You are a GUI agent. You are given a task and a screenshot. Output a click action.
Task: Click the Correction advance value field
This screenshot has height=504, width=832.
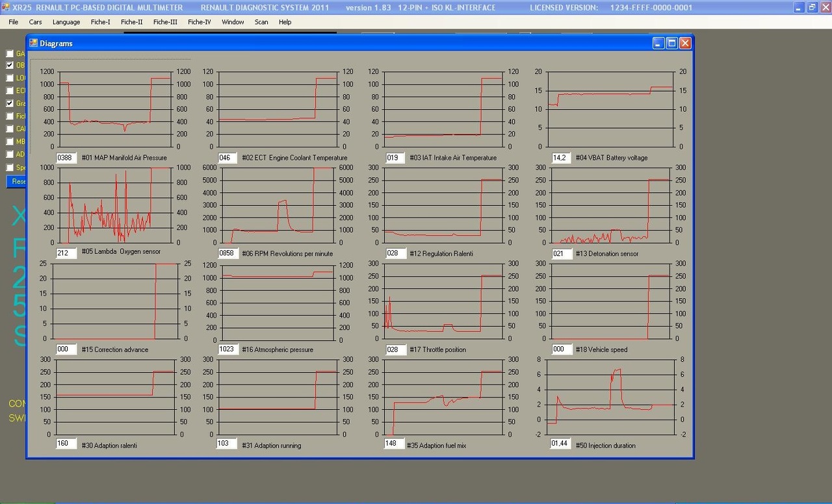(x=66, y=349)
